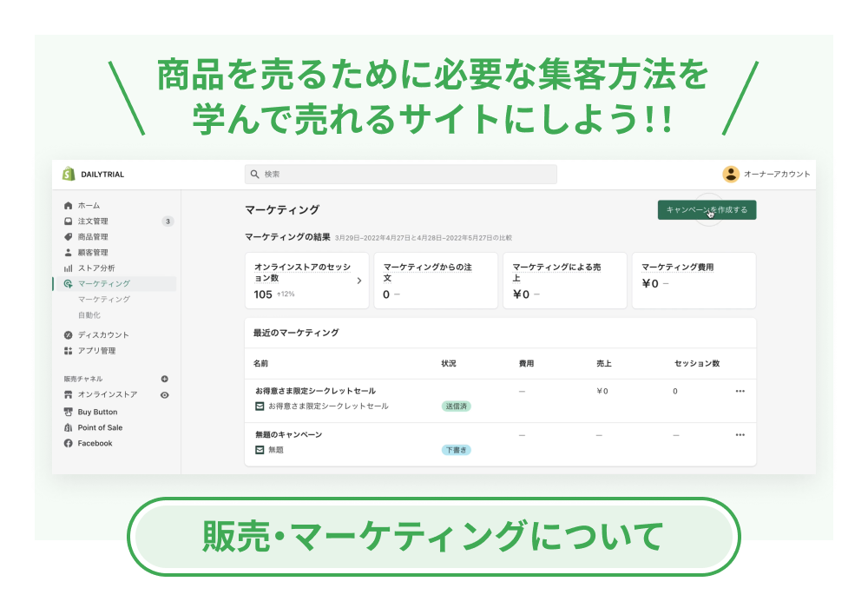This screenshot has height=608, width=868.
Task: Select the 自動化 submenu item
Action: click(x=89, y=315)
